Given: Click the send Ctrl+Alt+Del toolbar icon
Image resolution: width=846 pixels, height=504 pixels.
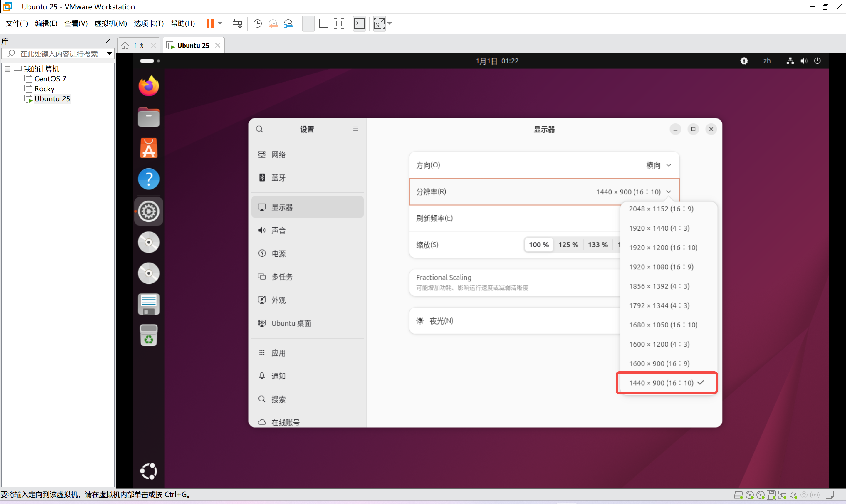Looking at the screenshot, I should pyautogui.click(x=237, y=23).
